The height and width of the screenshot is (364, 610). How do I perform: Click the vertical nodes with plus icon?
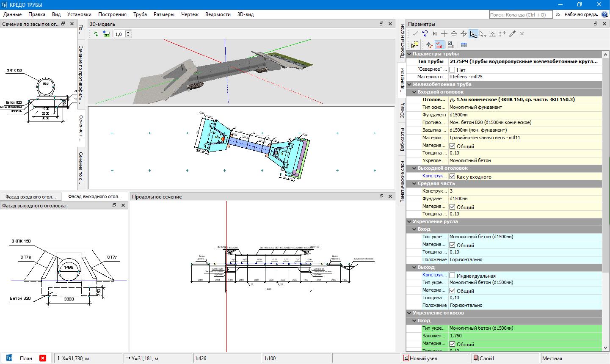(x=502, y=33)
